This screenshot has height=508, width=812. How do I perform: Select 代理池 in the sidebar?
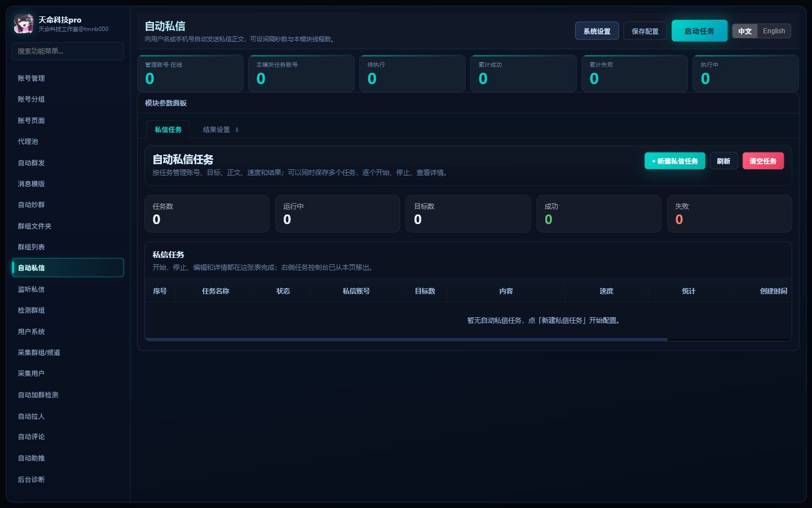point(68,141)
